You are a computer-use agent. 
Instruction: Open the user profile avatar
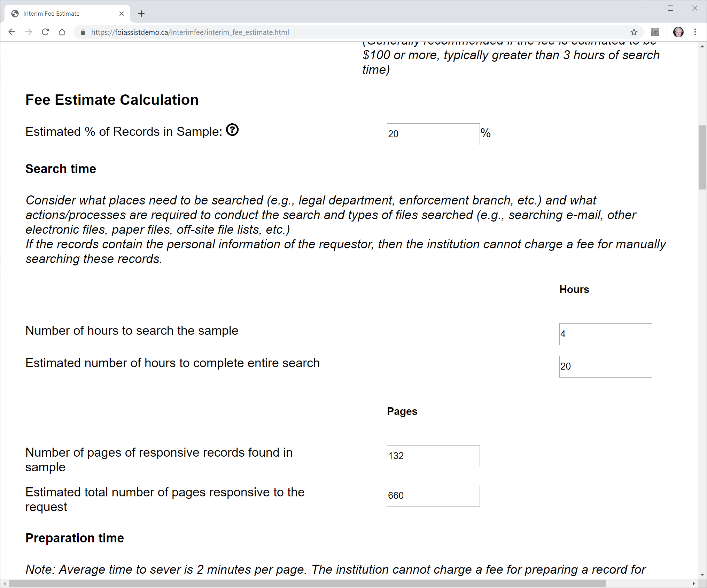[x=678, y=32]
